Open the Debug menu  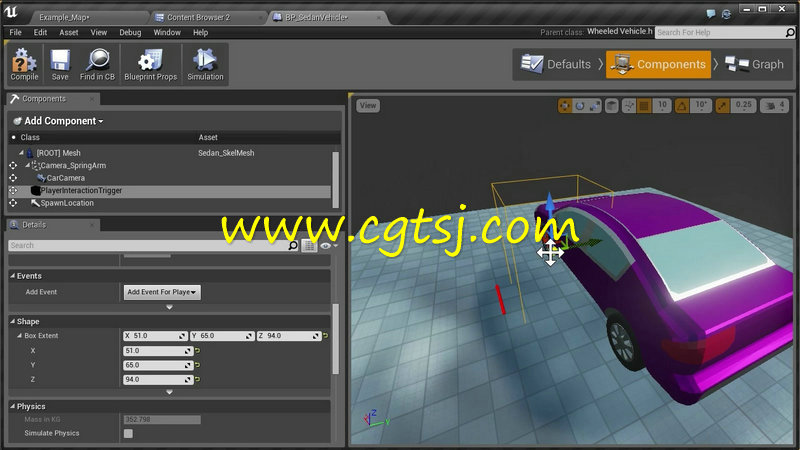(130, 33)
